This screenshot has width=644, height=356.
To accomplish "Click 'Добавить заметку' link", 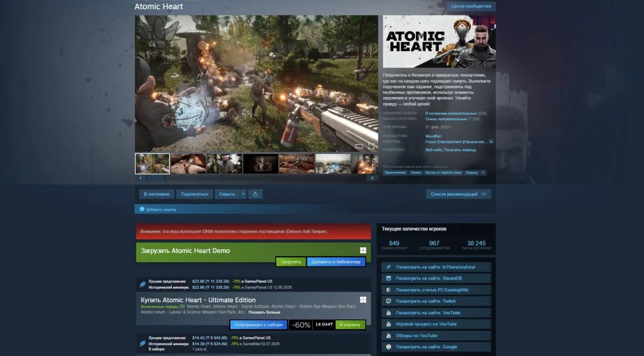I will coord(161,209).
